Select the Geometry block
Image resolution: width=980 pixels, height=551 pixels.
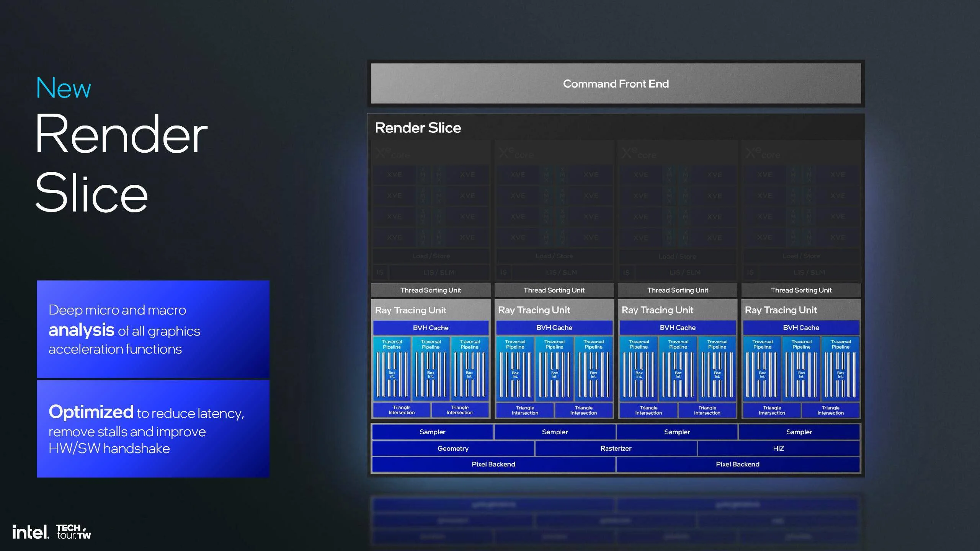[x=453, y=448]
